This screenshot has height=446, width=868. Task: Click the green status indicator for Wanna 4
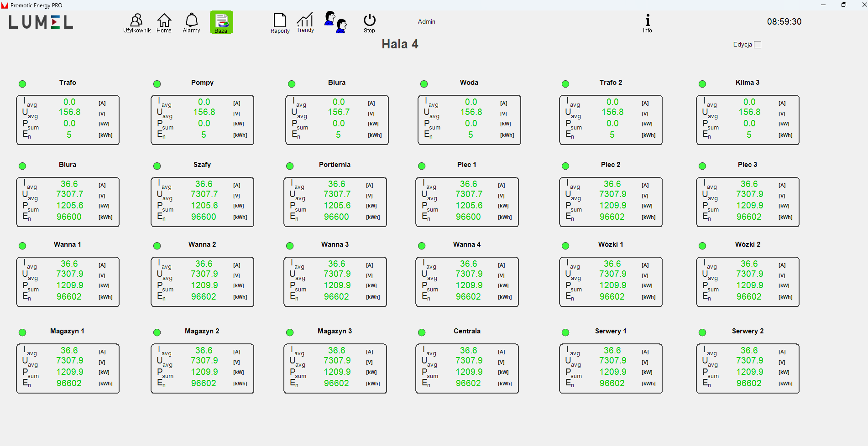[422, 246]
